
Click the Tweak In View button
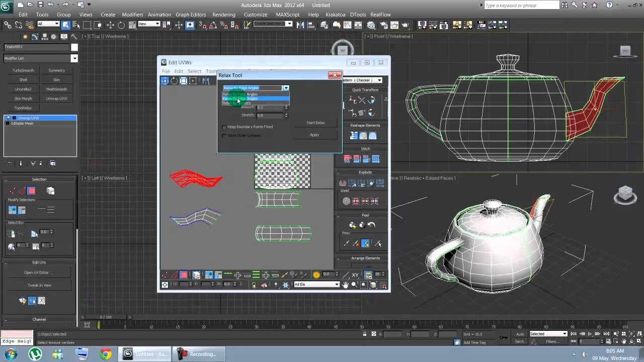click(39, 285)
